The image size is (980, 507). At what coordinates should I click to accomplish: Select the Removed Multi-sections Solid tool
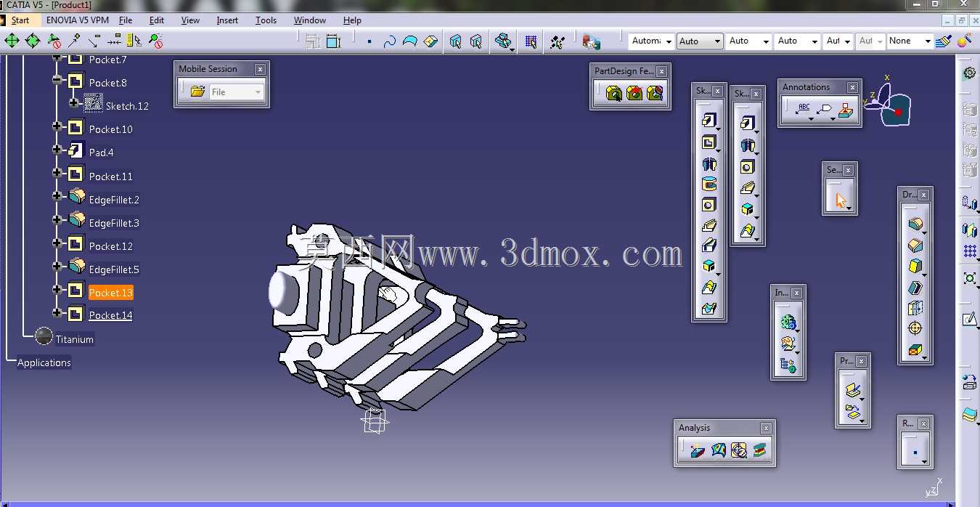709,308
